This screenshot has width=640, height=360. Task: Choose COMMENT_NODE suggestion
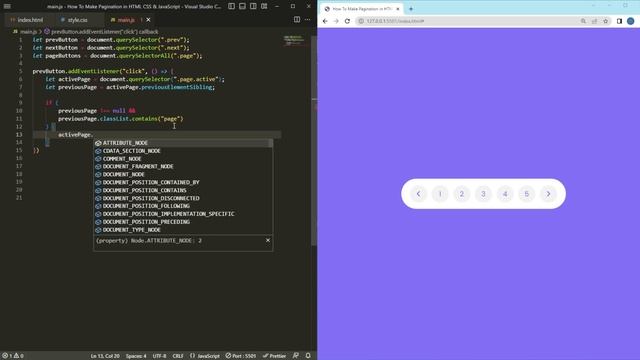click(183, 159)
